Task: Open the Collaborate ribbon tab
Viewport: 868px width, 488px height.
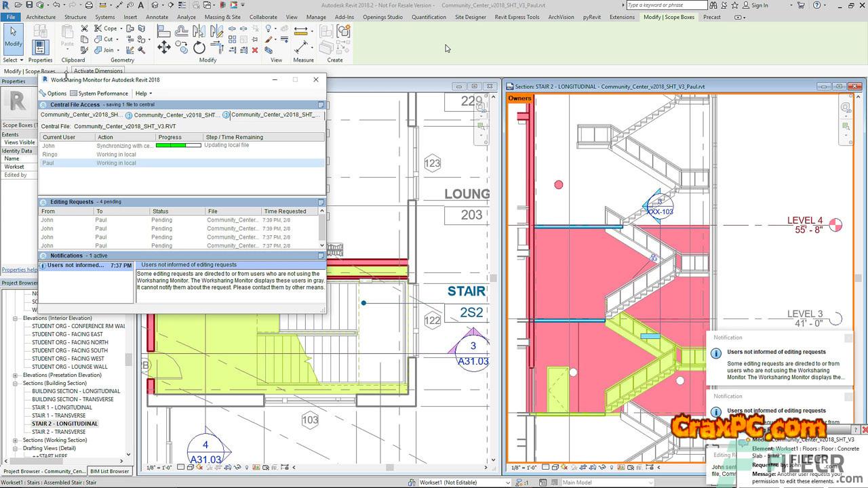Action: (262, 17)
